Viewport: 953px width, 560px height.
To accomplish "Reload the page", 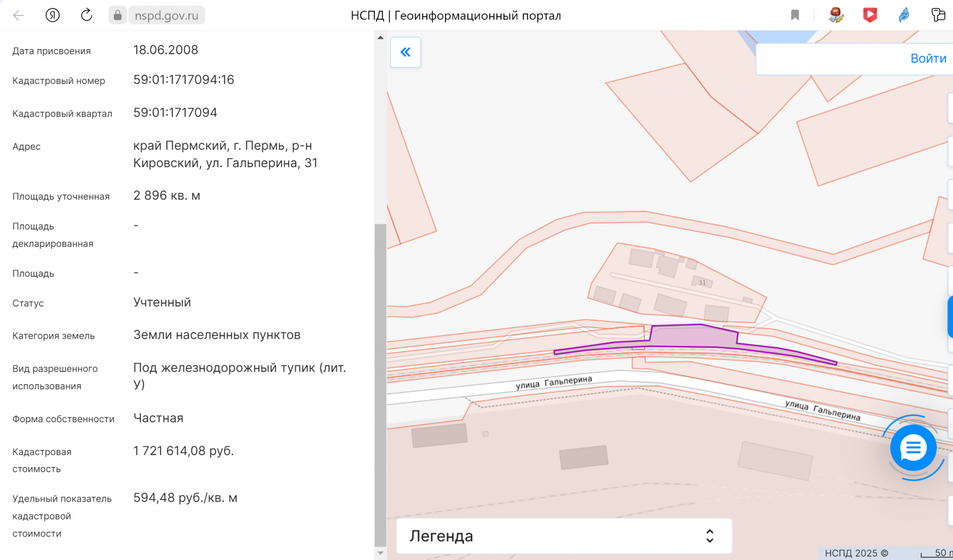I will pos(86,15).
